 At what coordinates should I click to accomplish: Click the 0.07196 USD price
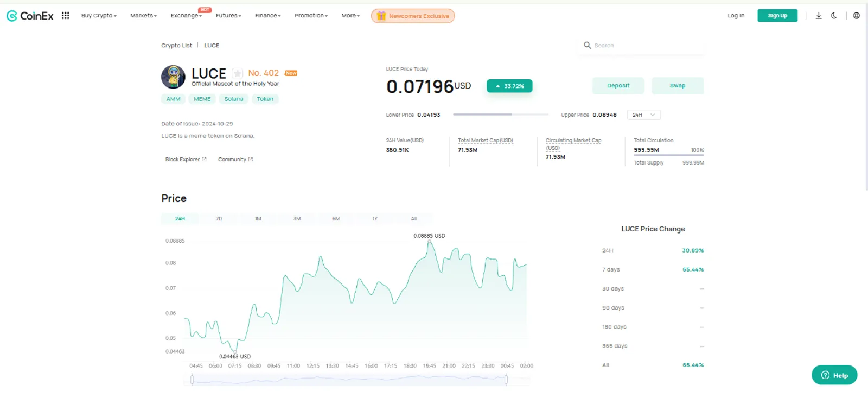[x=429, y=86]
